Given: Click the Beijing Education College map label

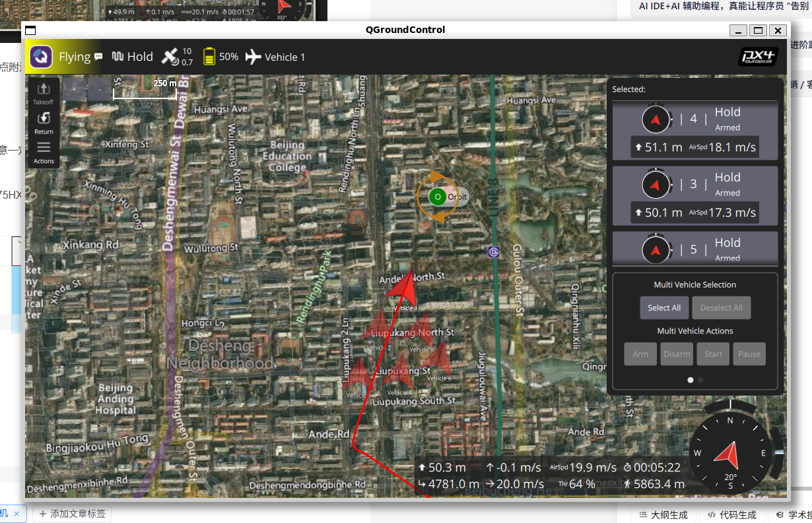Looking at the screenshot, I should pyautogui.click(x=287, y=156).
